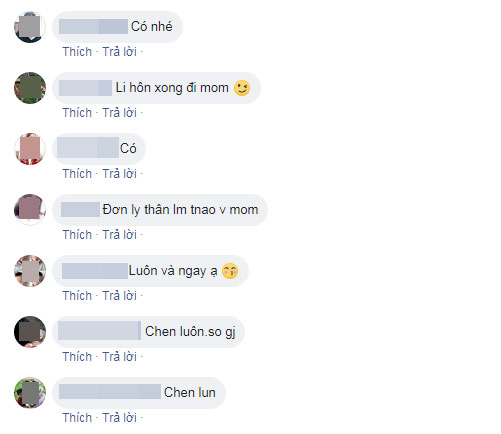Click avatar next to "Chen lun" comment
The image size is (501, 434).
pos(30,393)
